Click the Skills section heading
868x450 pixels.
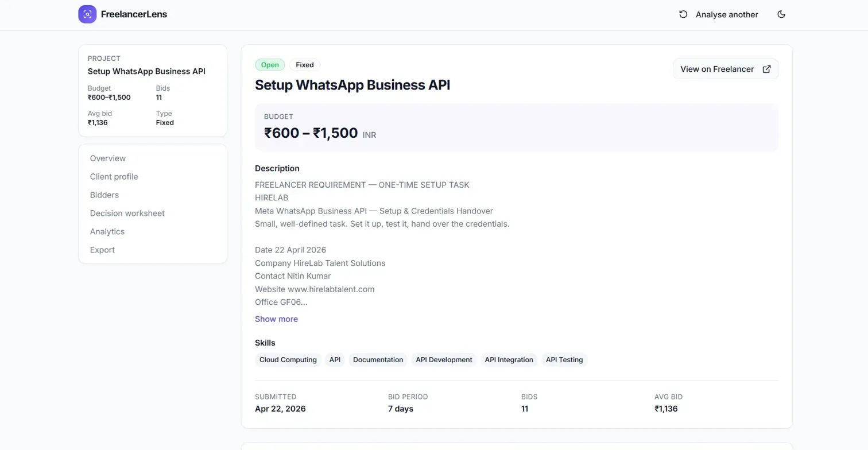265,343
